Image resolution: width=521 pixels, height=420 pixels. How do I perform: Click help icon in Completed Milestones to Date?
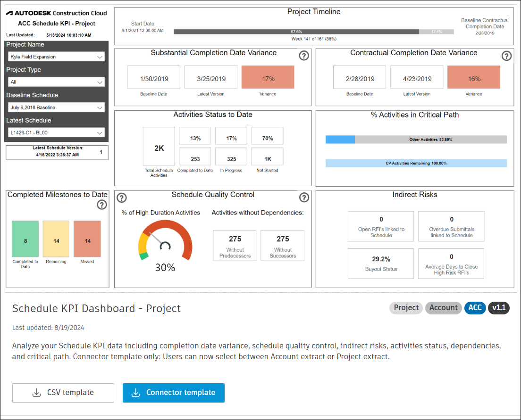point(101,205)
